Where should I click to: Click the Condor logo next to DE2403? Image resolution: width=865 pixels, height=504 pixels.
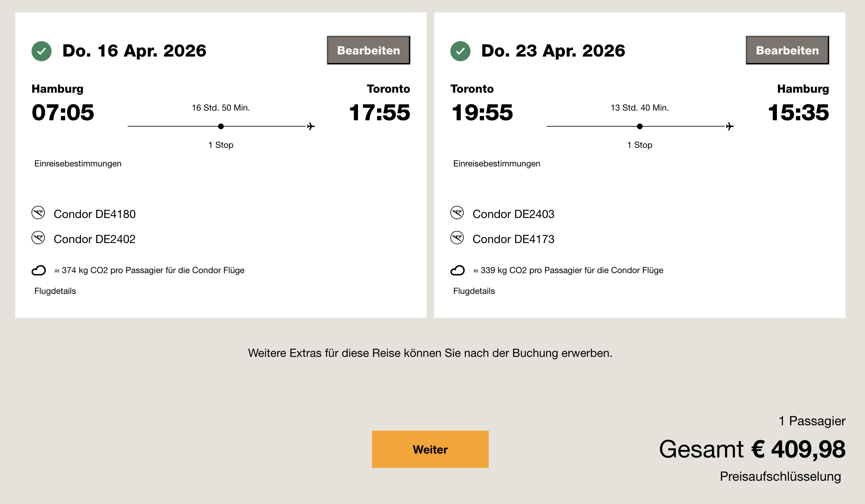457,213
